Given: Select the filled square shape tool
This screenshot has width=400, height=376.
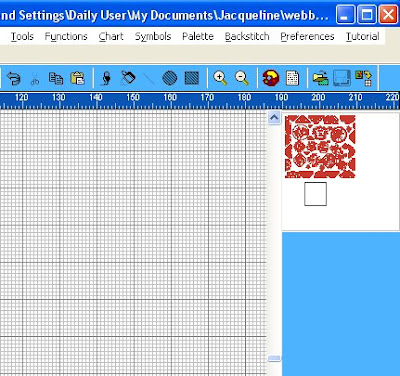Looking at the screenshot, I should point(192,78).
